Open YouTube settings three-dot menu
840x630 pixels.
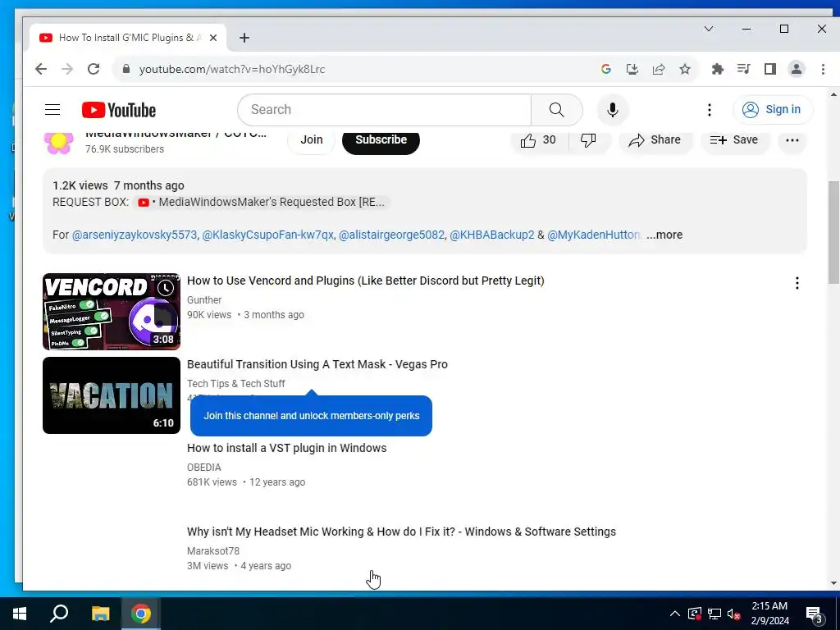[710, 110]
